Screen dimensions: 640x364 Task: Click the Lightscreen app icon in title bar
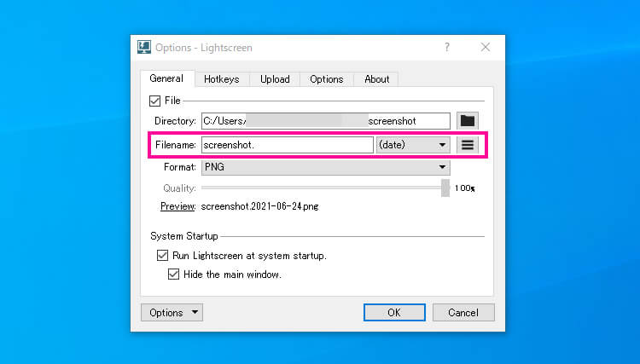click(x=144, y=48)
